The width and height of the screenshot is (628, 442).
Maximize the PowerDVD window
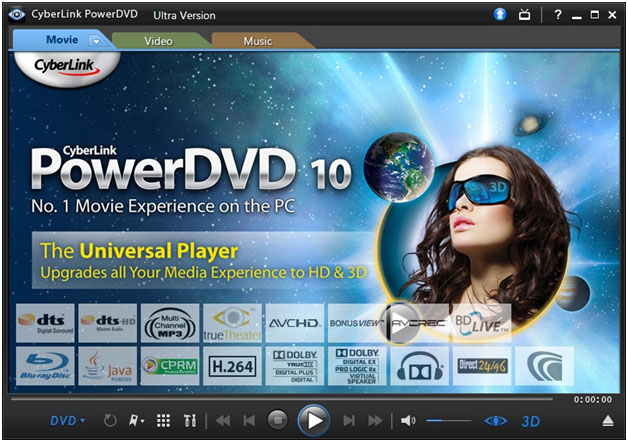tap(595, 15)
